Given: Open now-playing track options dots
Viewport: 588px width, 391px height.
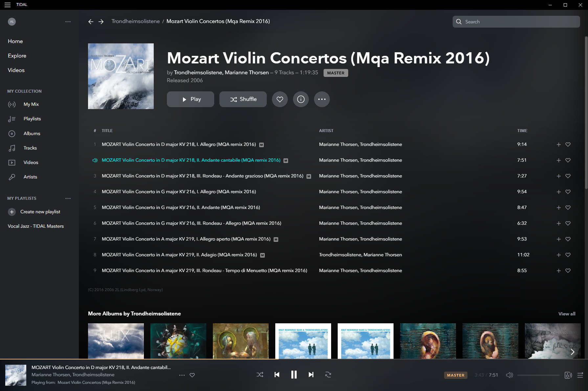Looking at the screenshot, I should tap(182, 375).
